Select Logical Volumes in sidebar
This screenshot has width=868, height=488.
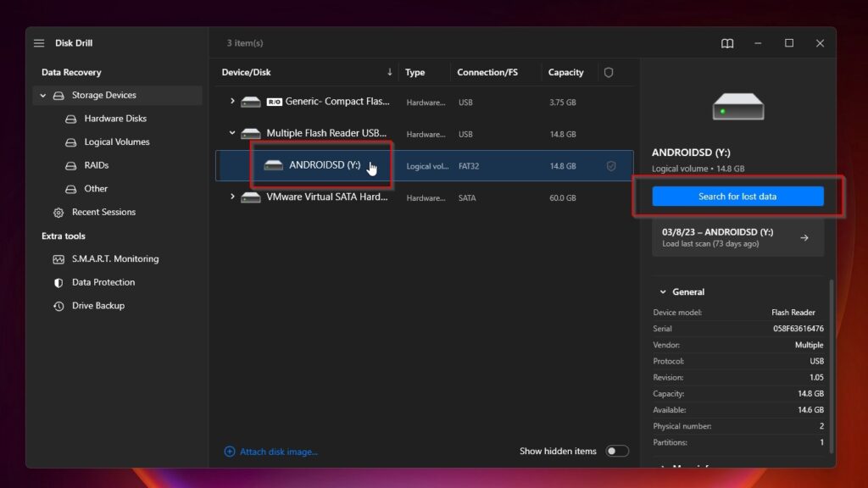(x=116, y=142)
